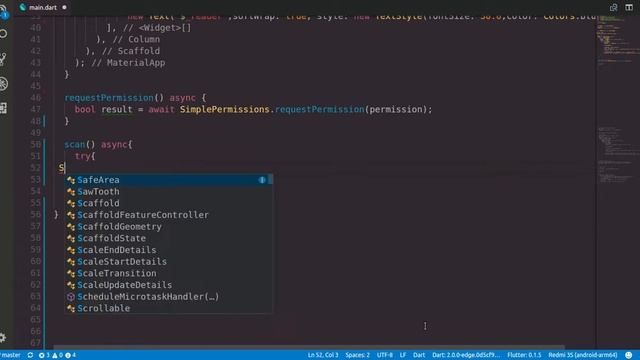
Task: Change encoding via UTF-8
Action: click(x=384, y=355)
